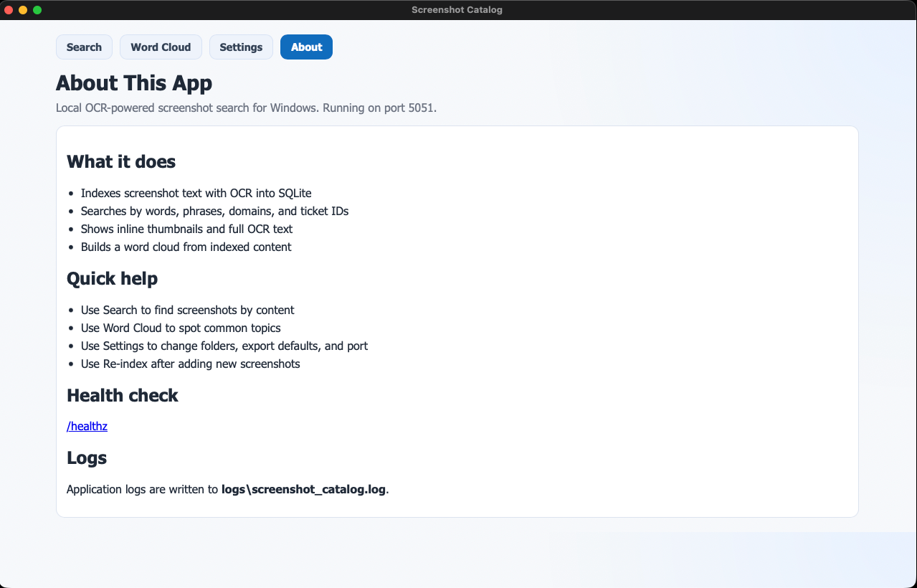Click 'Builds a word cloud from indexed content'
This screenshot has width=917, height=588.
click(186, 247)
